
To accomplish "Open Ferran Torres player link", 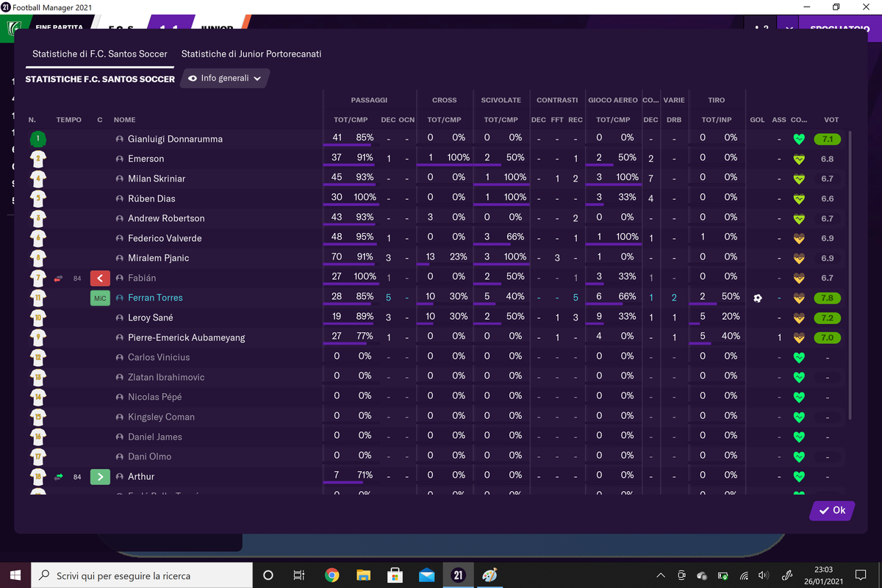I will [155, 298].
